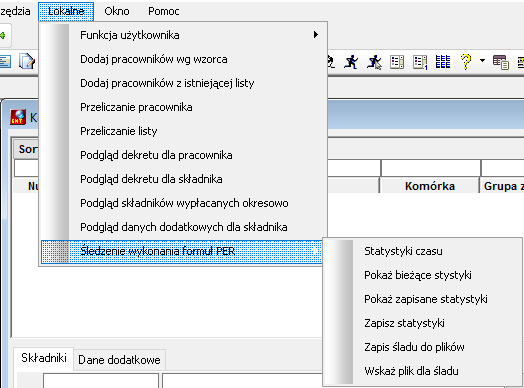Image resolution: width=524 pixels, height=388 pixels.
Task: Choose Podgląd składników wypłacanych okresowo
Action: click(x=183, y=203)
